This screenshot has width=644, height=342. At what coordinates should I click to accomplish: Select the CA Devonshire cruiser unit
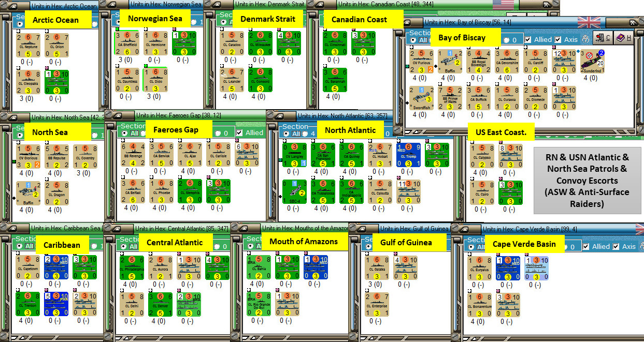coord(506,62)
